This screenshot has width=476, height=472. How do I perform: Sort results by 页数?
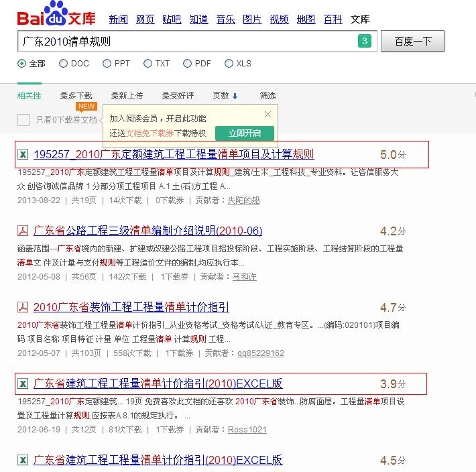(x=221, y=96)
